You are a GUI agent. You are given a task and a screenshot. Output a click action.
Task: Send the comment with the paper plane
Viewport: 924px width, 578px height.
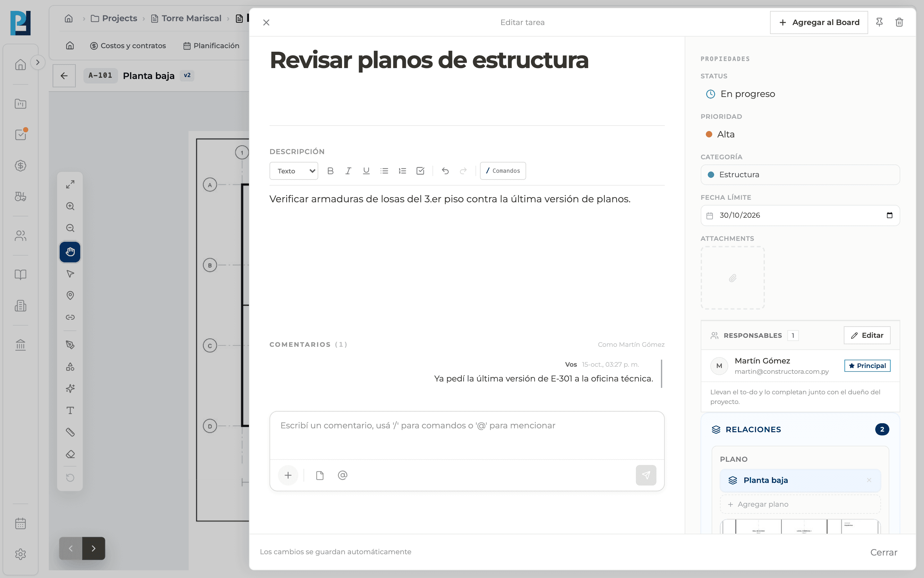(646, 475)
